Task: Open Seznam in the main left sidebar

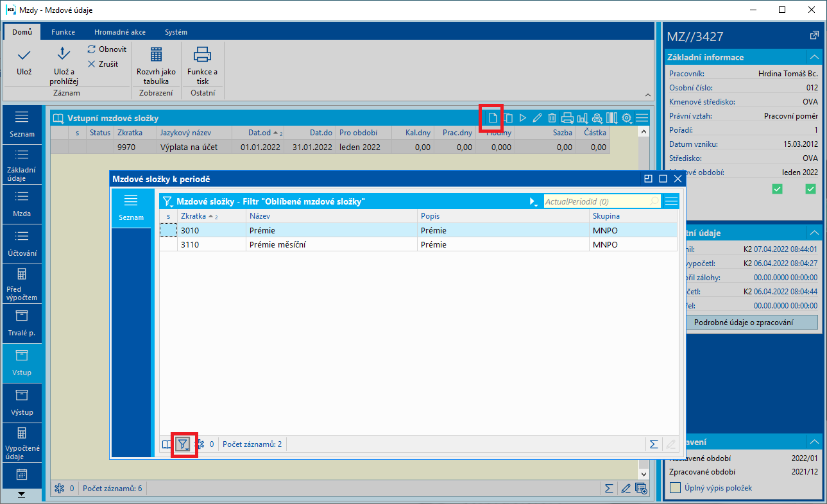Action: (x=22, y=125)
